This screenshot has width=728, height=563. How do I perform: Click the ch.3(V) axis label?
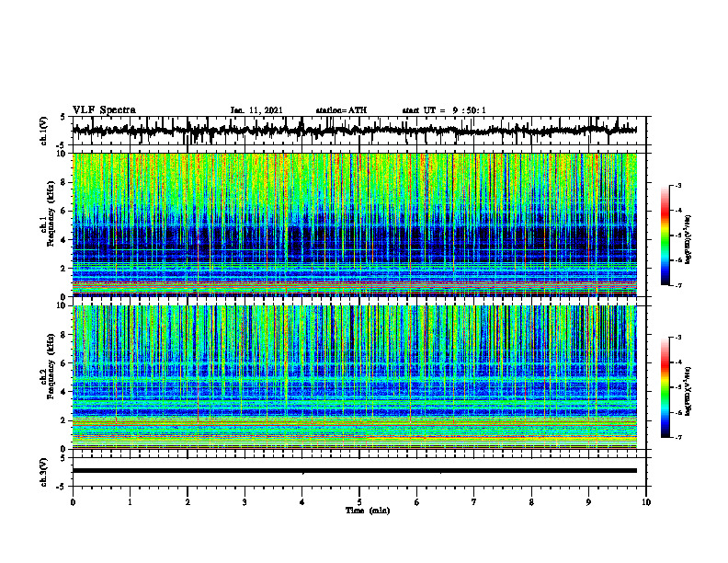click(x=43, y=472)
